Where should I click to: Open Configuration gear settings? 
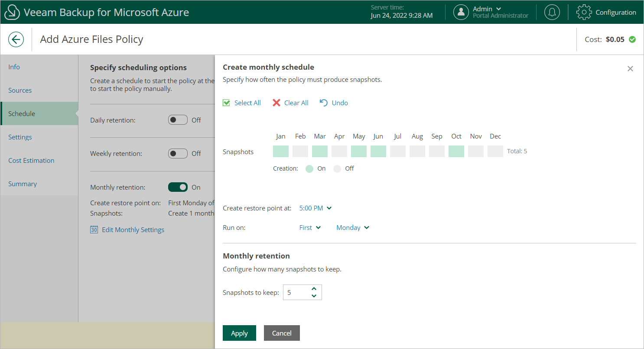[584, 12]
